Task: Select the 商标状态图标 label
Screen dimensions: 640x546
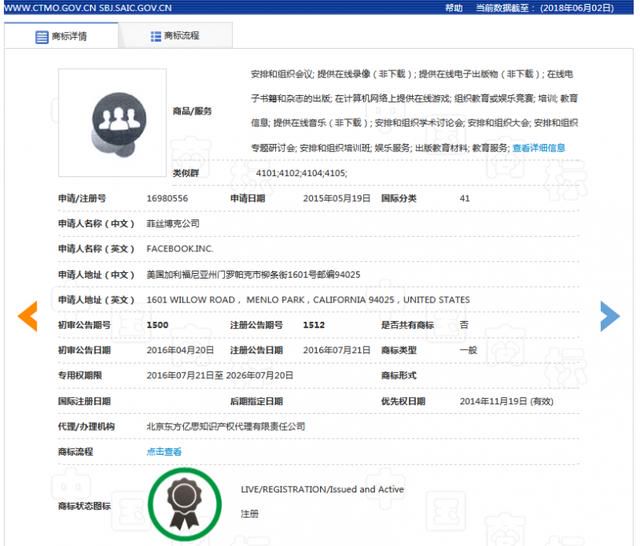Action: coord(84,506)
